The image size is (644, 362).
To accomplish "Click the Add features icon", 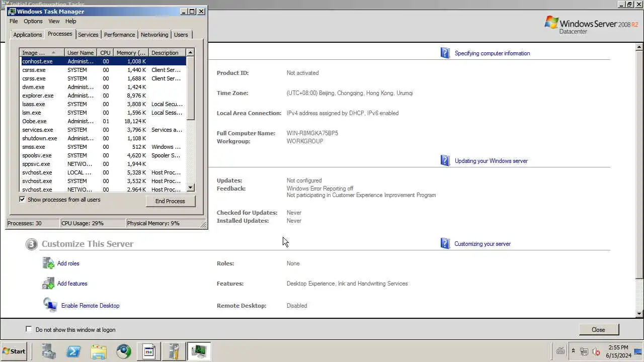I will point(48,284).
